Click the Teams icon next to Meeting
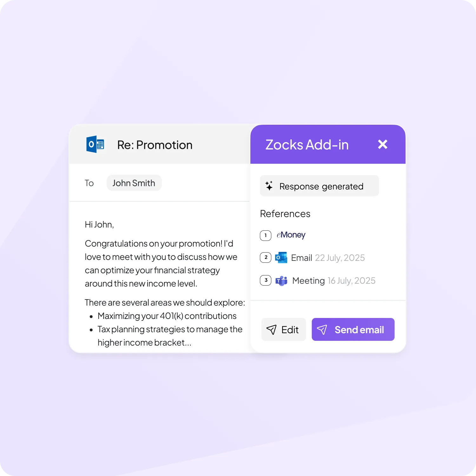The image size is (476, 476). point(281,281)
